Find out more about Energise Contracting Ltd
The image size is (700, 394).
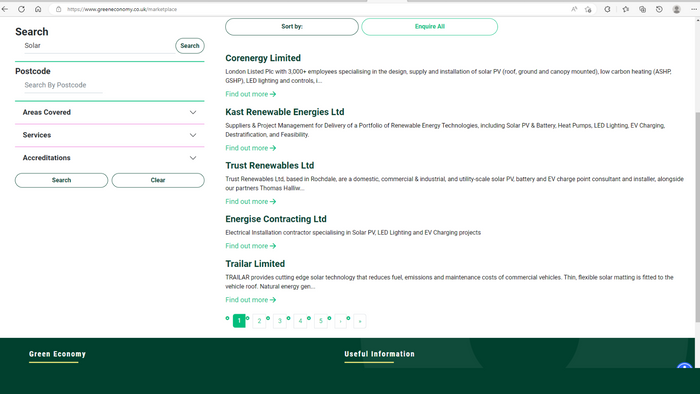(x=250, y=246)
